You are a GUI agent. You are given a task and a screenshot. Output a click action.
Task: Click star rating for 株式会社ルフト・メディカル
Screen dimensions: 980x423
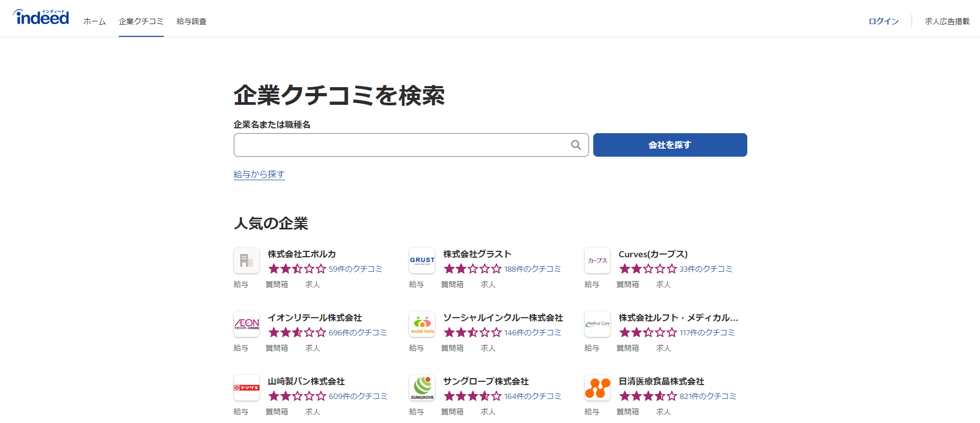tap(648, 333)
